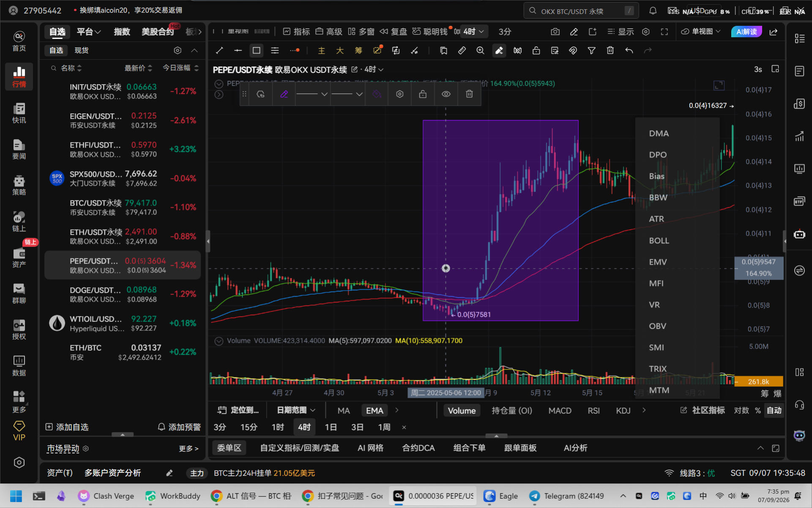Collapse the watchlist with the up chevron

(194, 51)
